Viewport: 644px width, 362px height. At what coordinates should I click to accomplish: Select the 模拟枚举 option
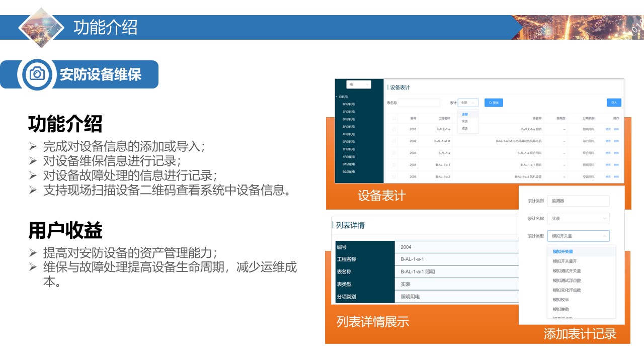point(581,299)
